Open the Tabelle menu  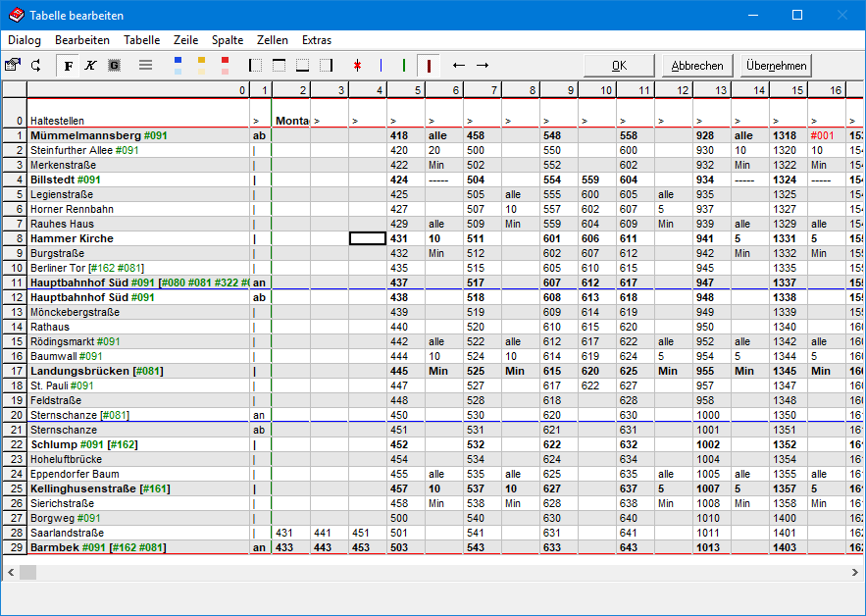click(x=141, y=40)
